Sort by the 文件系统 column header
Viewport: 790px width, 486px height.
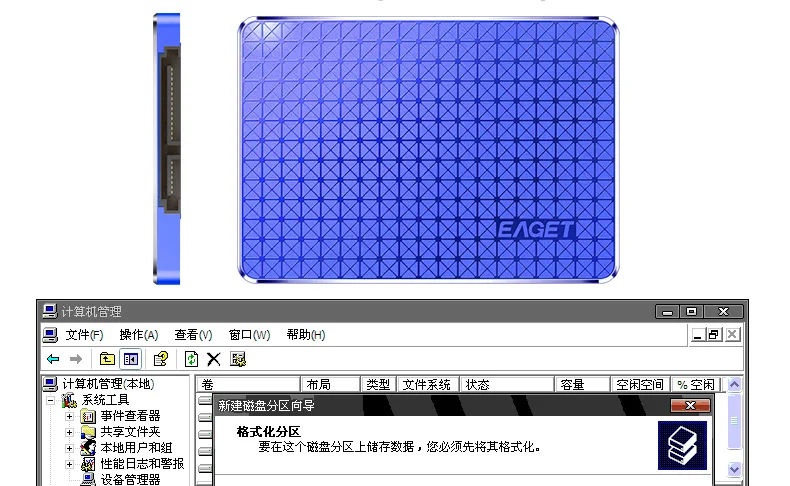coord(428,385)
